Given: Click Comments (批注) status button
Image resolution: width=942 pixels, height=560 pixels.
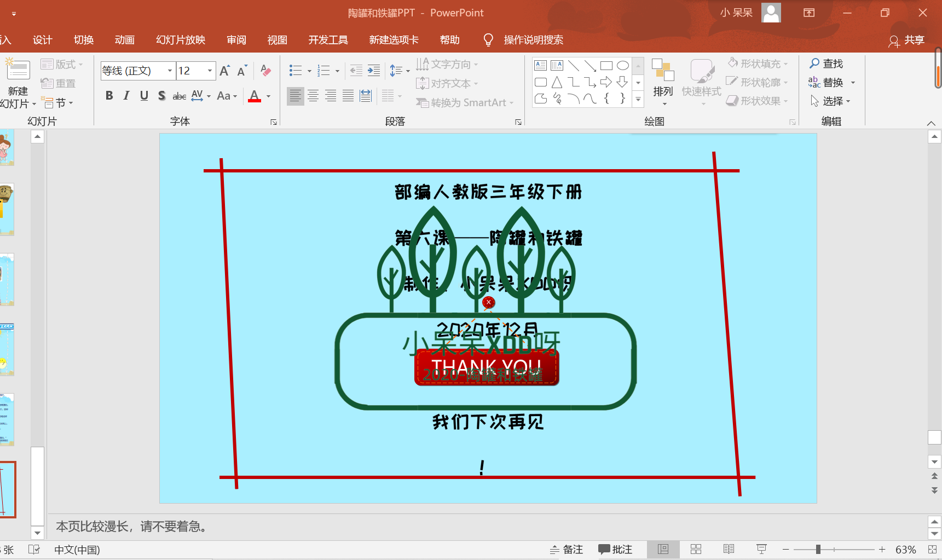Looking at the screenshot, I should 615,549.
